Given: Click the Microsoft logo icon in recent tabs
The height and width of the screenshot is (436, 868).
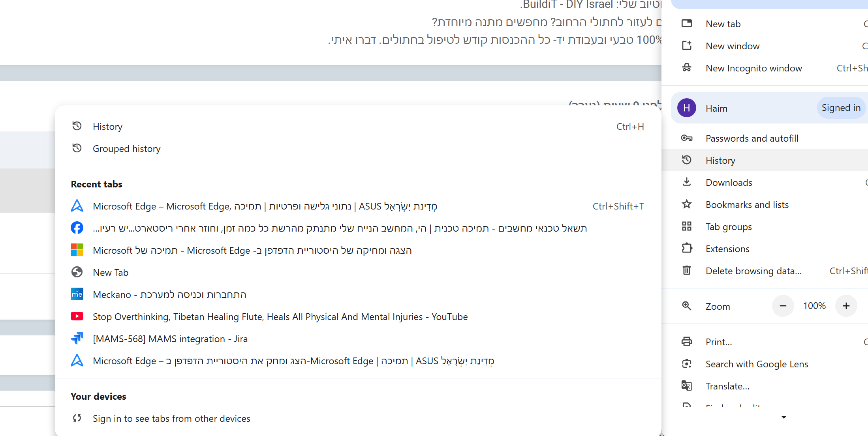Looking at the screenshot, I should pyautogui.click(x=77, y=250).
